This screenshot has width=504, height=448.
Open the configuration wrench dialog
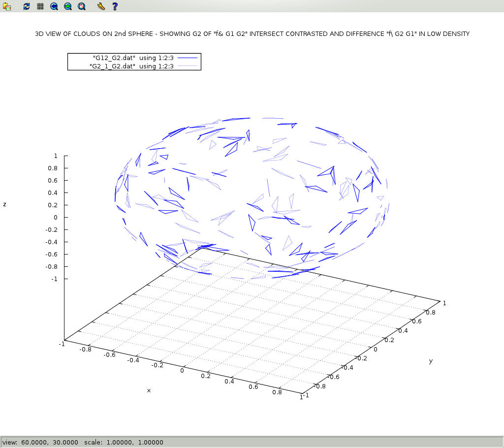[x=101, y=6]
